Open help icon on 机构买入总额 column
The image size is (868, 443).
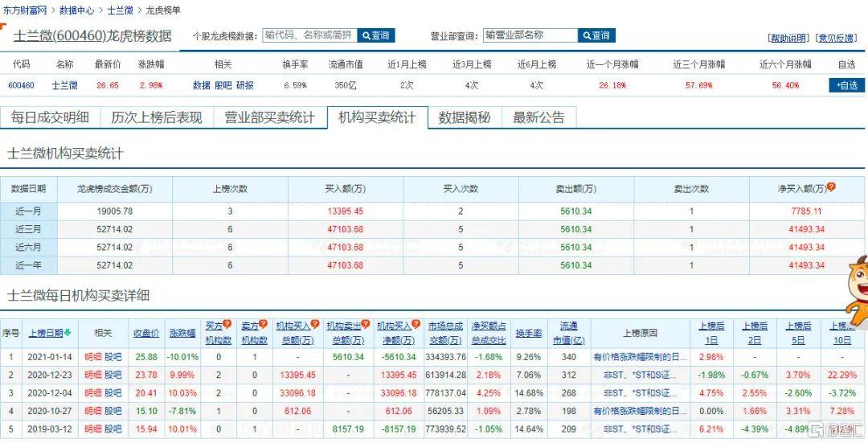(315, 324)
